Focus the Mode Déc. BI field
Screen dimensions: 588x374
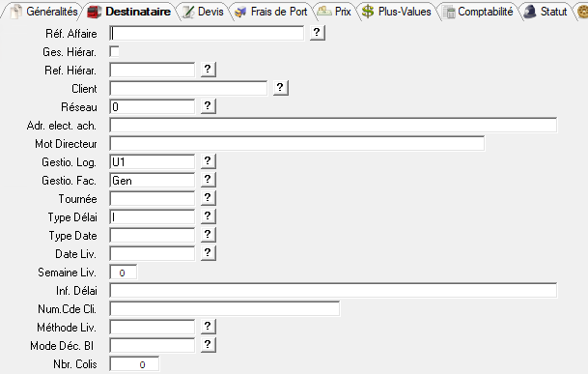pos(153,346)
